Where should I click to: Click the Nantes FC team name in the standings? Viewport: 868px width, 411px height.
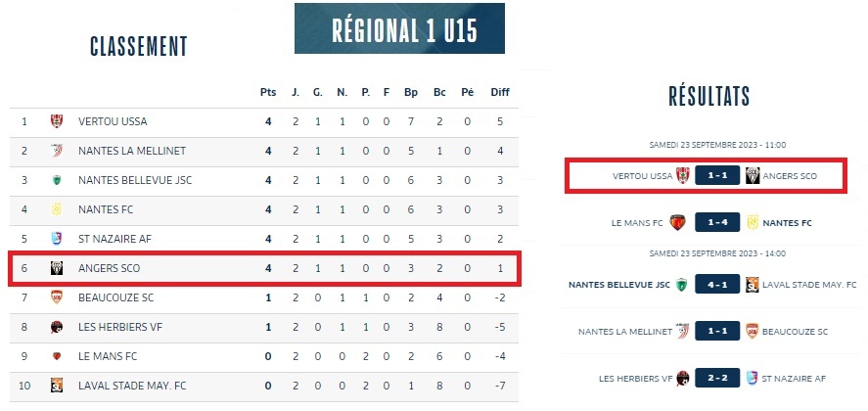click(x=105, y=209)
